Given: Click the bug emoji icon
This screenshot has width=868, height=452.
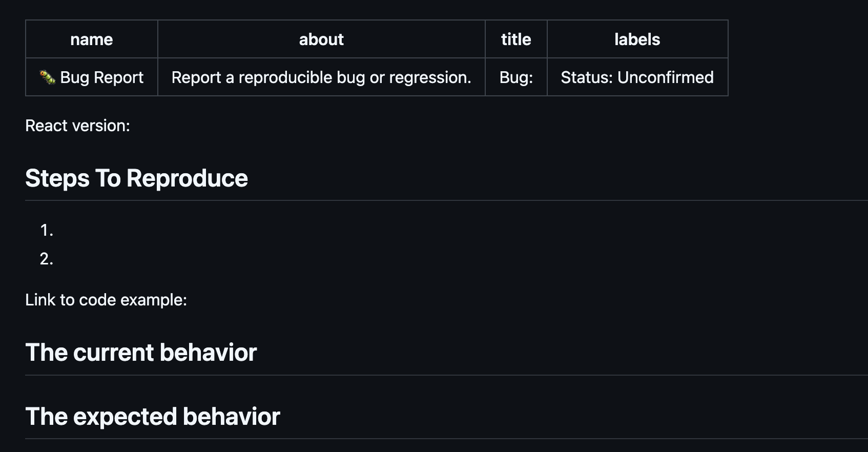Looking at the screenshot, I should (47, 77).
